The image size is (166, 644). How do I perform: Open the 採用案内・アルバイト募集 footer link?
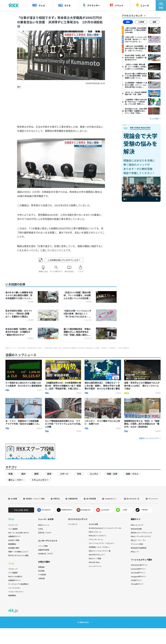[34, 499]
